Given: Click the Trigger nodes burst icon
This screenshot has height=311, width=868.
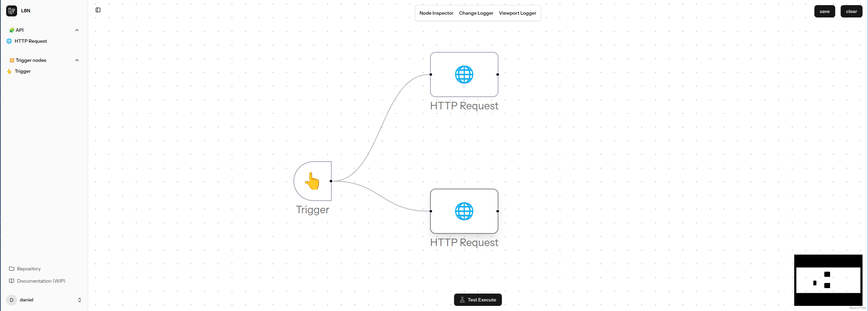Looking at the screenshot, I should (x=12, y=60).
